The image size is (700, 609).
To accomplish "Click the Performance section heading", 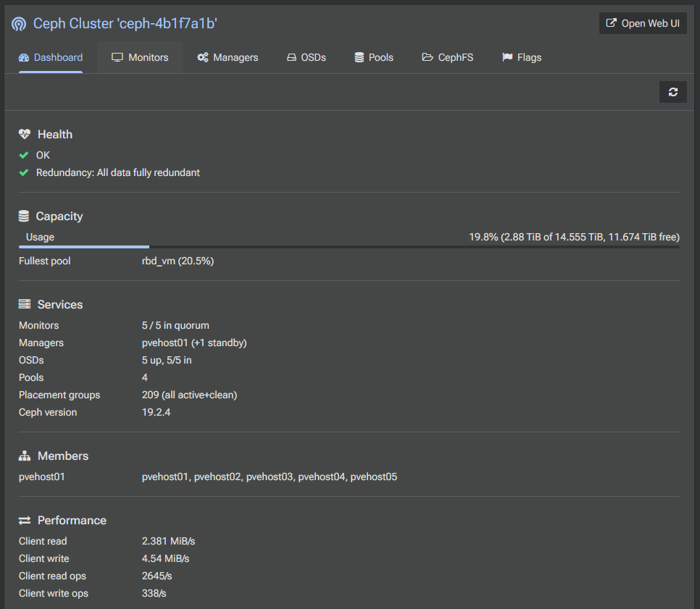I will 72,521.
